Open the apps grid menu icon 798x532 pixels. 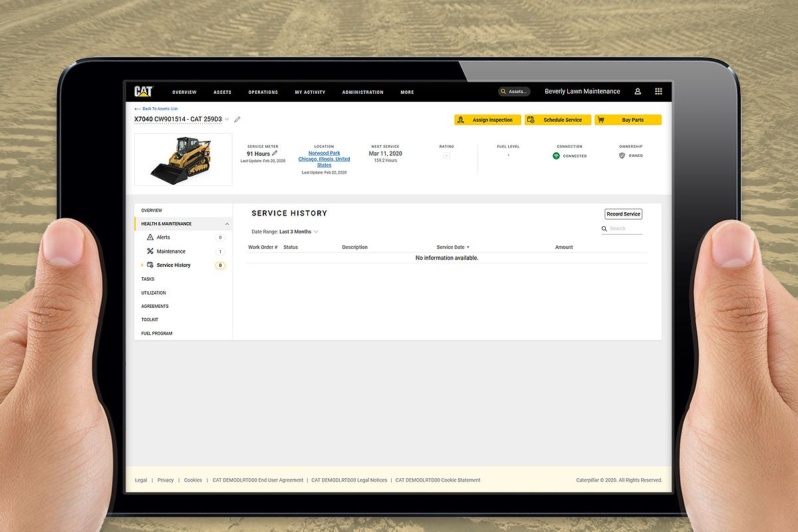coord(658,92)
